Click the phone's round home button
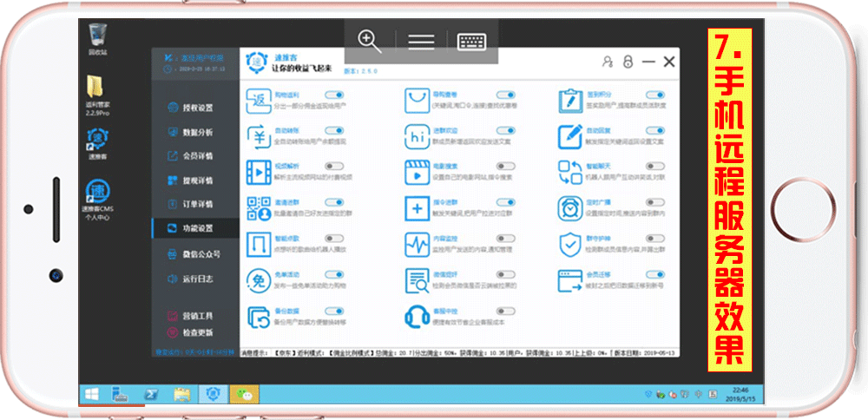 pyautogui.click(x=803, y=209)
